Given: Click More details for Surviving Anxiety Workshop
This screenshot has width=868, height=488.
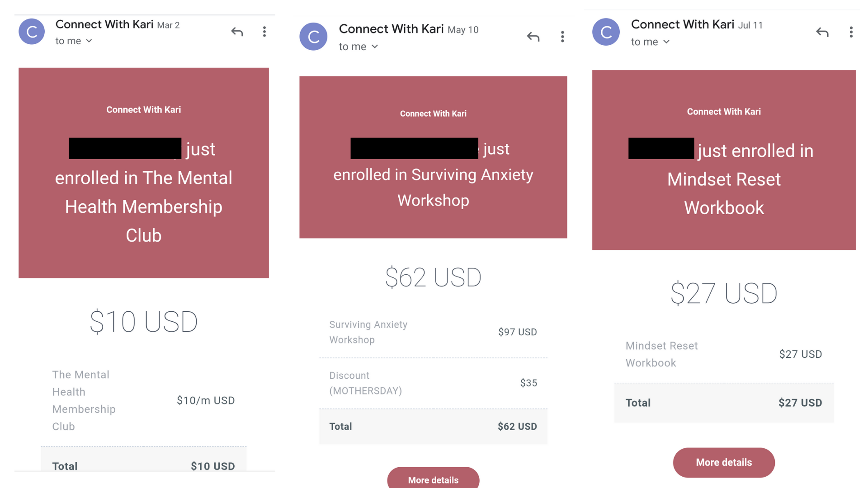Looking at the screenshot, I should point(433,478).
